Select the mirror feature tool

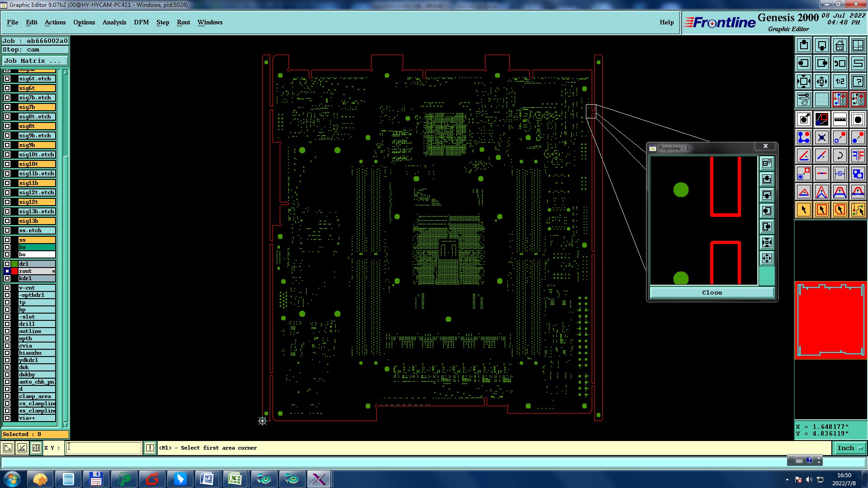tap(858, 155)
